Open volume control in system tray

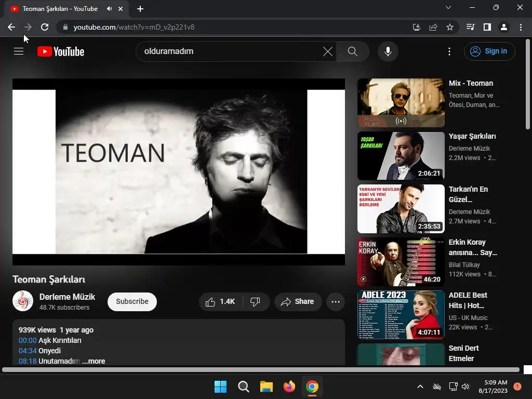(465, 387)
